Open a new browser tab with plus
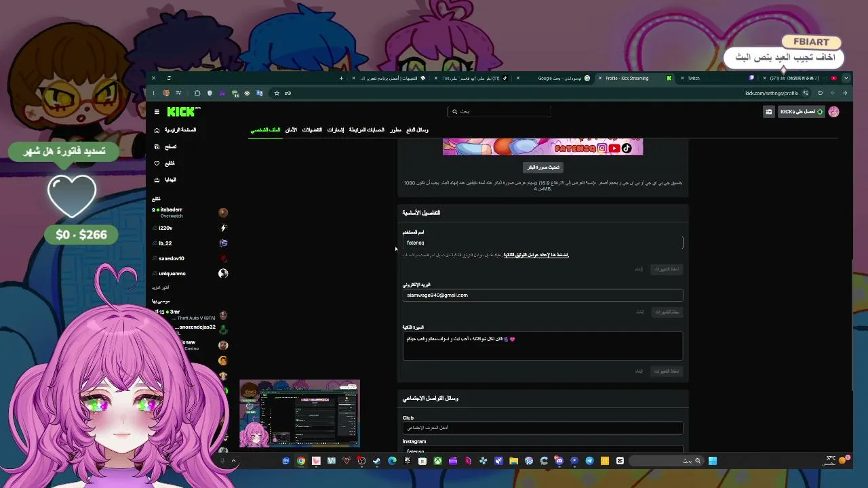The width and height of the screenshot is (868, 488). (x=341, y=78)
